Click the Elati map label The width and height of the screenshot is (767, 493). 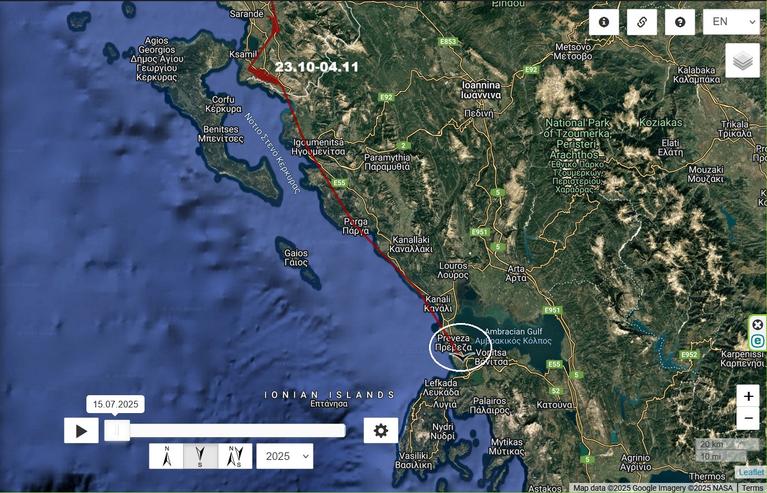click(670, 147)
